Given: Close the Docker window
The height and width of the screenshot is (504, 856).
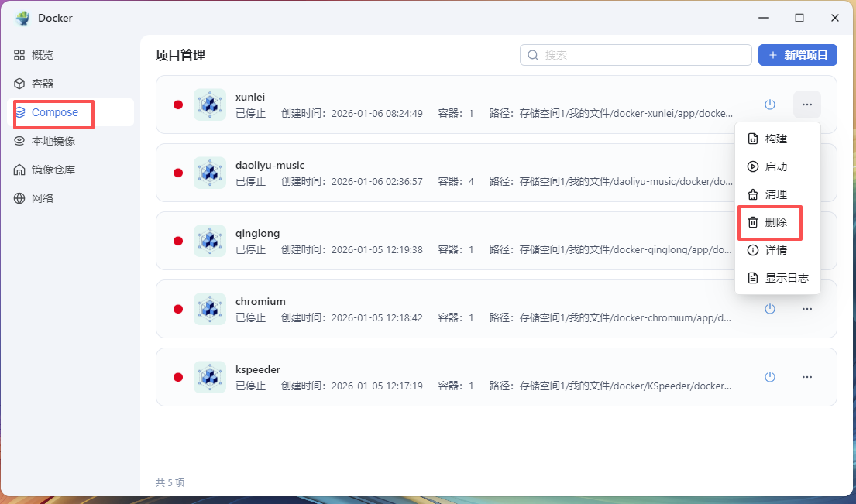Looking at the screenshot, I should pyautogui.click(x=835, y=18).
